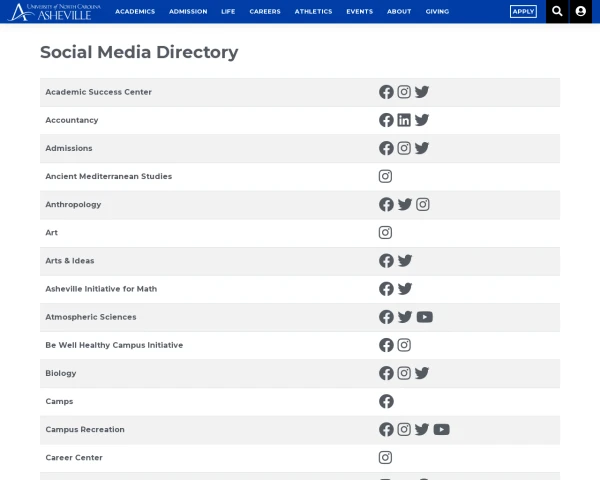Open the Admission menu
600x480 pixels.
pyautogui.click(x=188, y=12)
